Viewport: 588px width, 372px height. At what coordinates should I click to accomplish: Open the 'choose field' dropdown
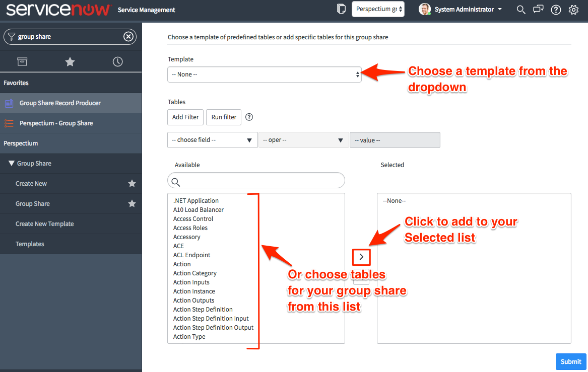point(212,140)
